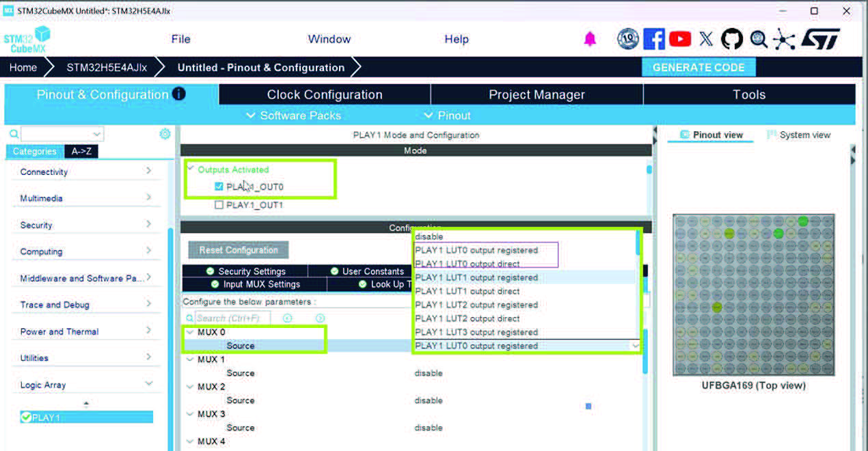This screenshot has width=868, height=451.
Task: Click the search magnifier icon in left panel
Action: pyautogui.click(x=14, y=134)
